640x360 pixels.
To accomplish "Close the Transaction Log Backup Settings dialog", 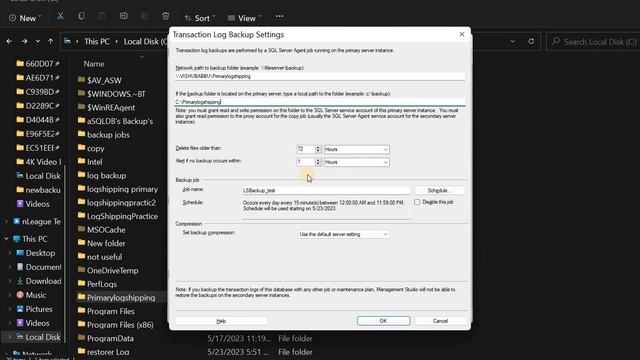I will [462, 34].
